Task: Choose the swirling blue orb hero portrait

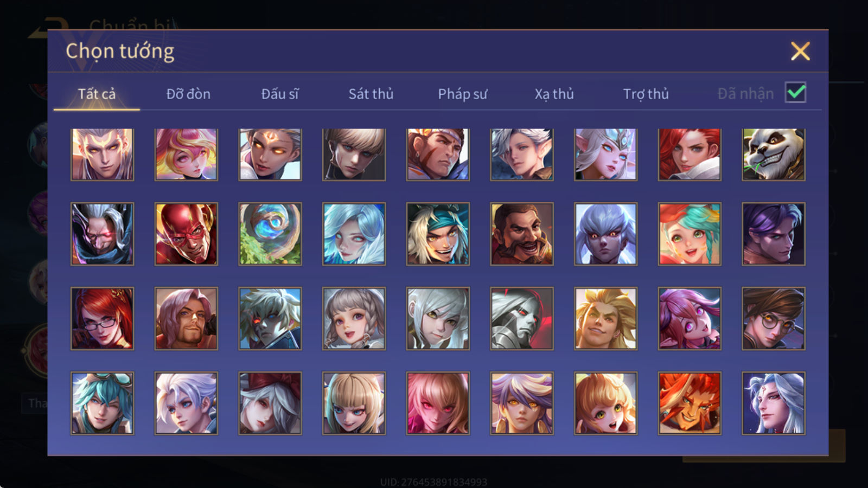Action: click(270, 234)
